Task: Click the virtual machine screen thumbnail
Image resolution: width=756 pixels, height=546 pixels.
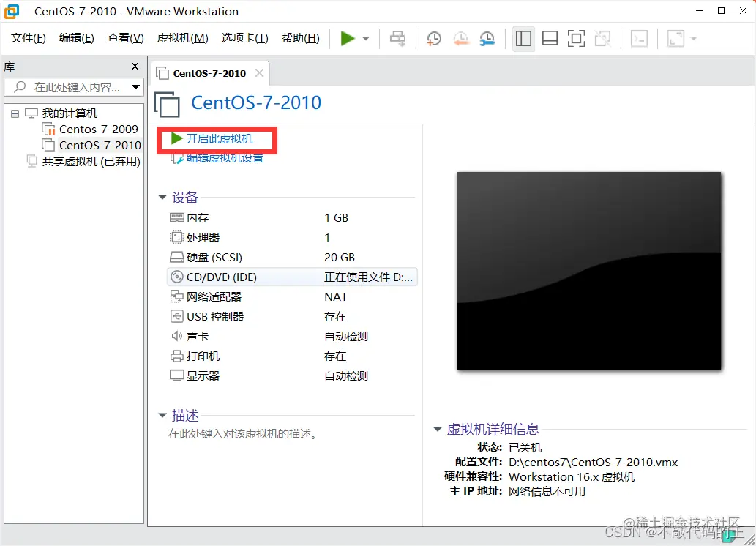Action: point(588,271)
